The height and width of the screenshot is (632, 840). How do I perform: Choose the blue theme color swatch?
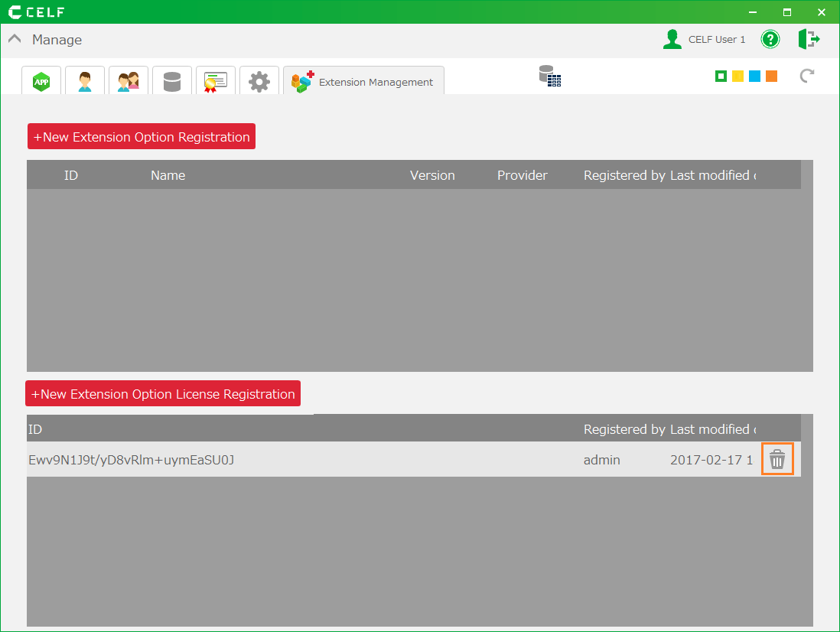click(x=754, y=76)
